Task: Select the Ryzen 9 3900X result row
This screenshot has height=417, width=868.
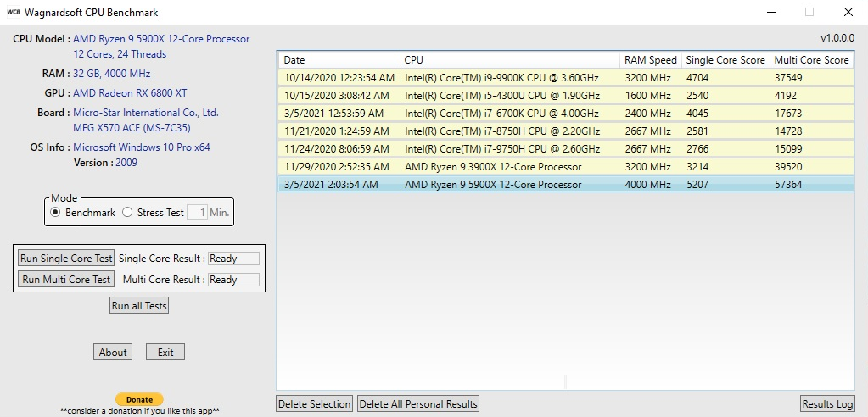Action: (566, 166)
